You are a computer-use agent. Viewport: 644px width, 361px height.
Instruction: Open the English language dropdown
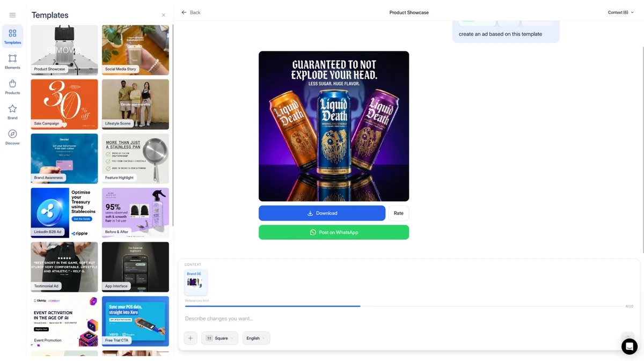coord(256,338)
